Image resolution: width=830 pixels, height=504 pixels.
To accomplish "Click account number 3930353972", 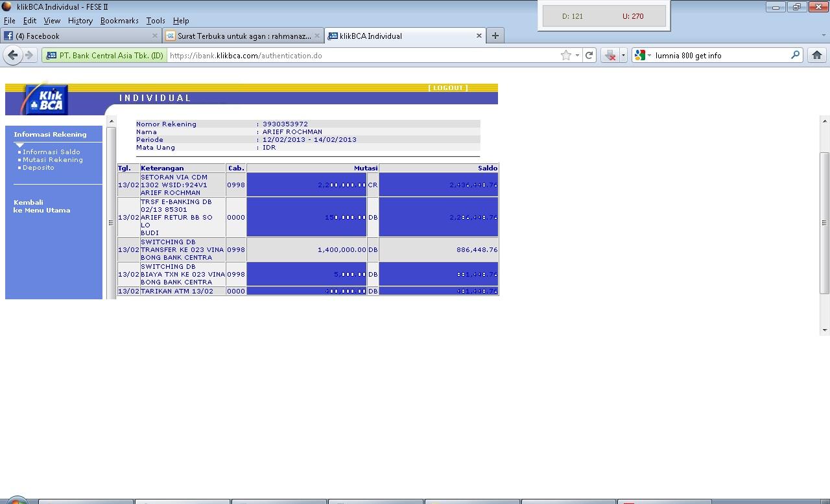I will tap(285, 124).
